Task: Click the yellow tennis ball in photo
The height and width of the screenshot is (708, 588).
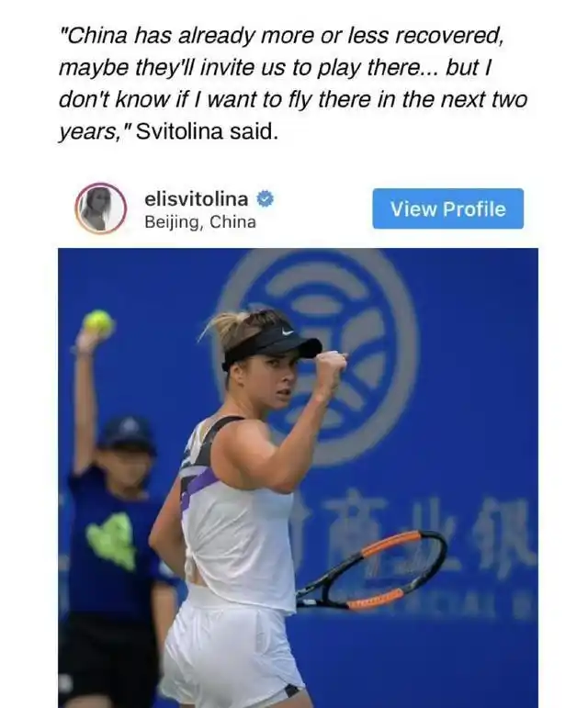Action: tap(98, 322)
